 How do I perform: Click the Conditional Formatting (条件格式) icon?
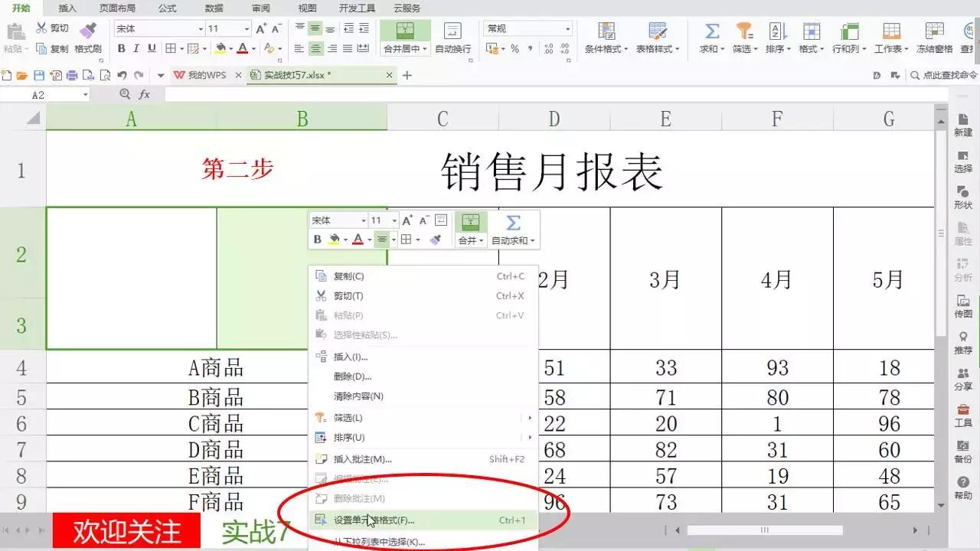click(607, 34)
